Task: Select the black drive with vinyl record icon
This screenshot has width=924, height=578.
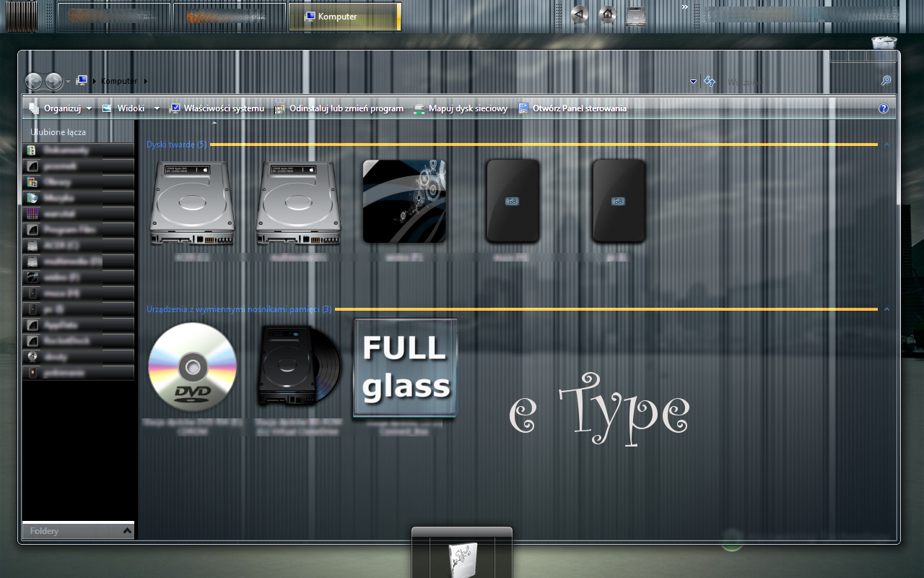Action: (x=299, y=366)
